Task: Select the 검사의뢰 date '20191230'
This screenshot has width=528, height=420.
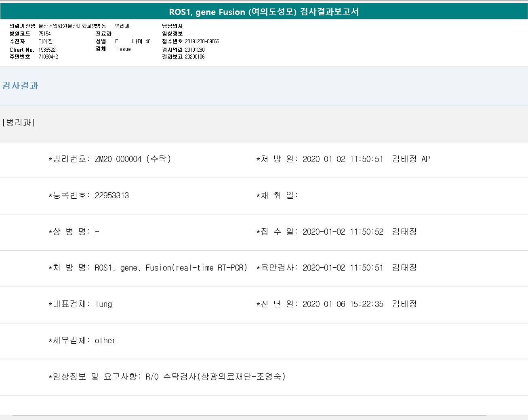Action: coord(195,50)
